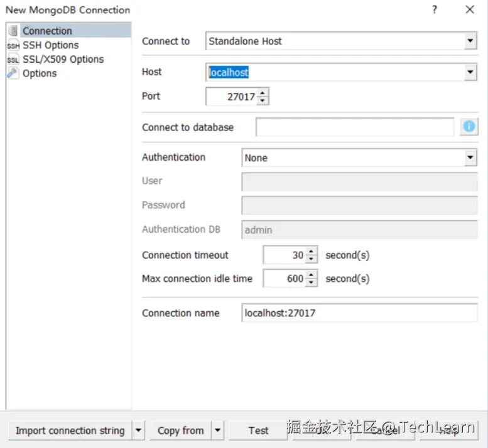Open Import connection string dropdown arrow
This screenshot has width=488, height=448.
click(x=139, y=430)
